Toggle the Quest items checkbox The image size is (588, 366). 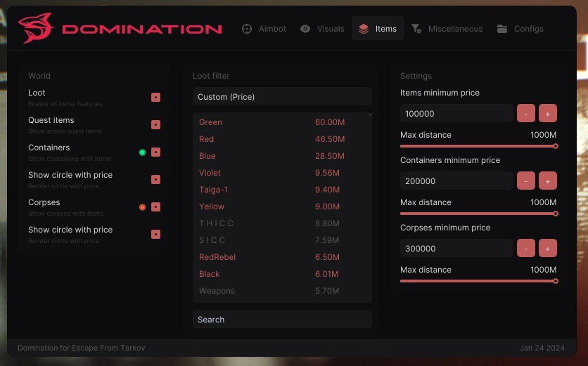tap(155, 125)
